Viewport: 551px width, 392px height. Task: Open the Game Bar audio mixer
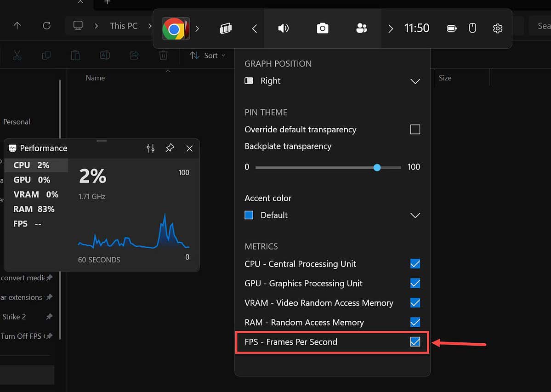coord(284,28)
